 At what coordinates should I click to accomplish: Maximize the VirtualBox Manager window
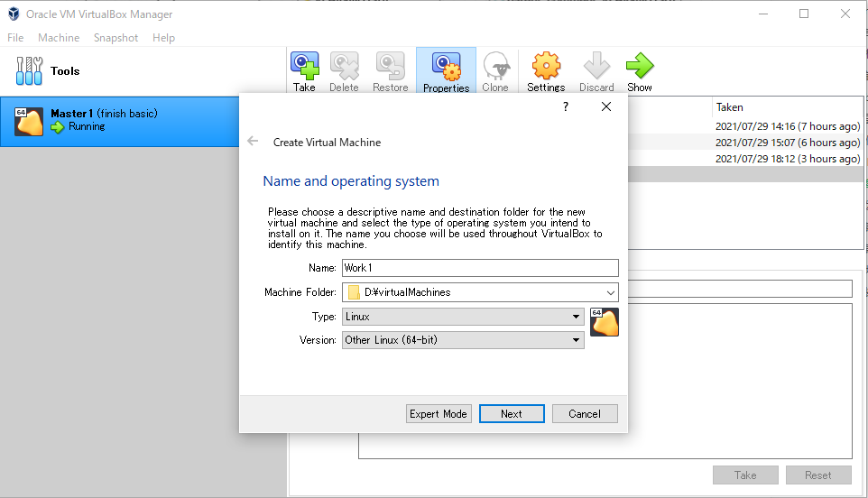[x=804, y=14]
